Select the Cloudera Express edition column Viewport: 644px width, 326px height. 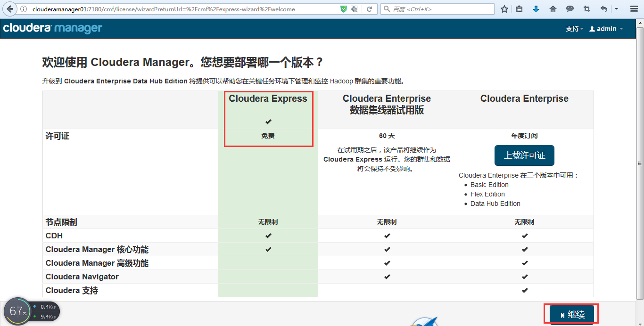(268, 98)
